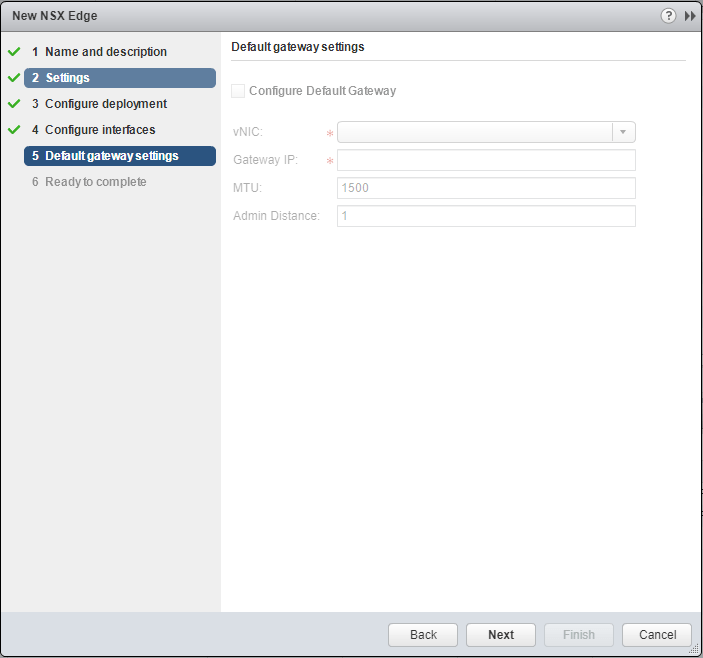Viewport: 703px width, 658px height.
Task: Go to step 1 Name and description
Action: point(106,52)
